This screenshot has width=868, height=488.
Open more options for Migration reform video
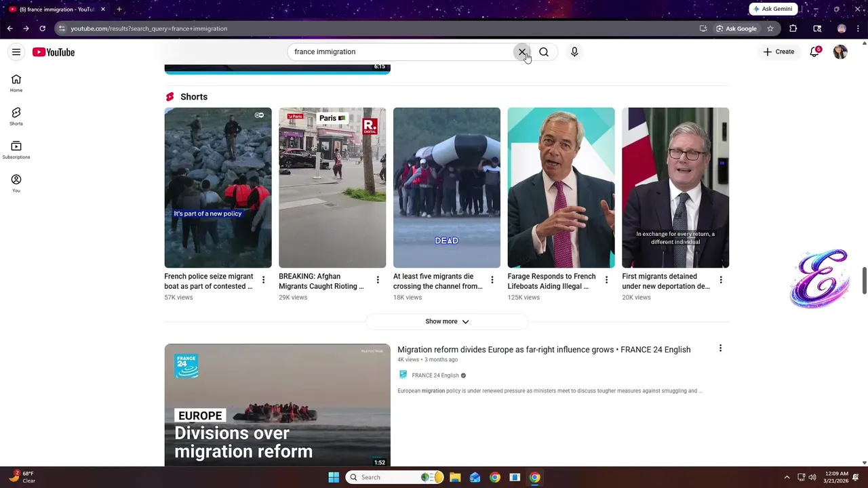[x=720, y=348]
